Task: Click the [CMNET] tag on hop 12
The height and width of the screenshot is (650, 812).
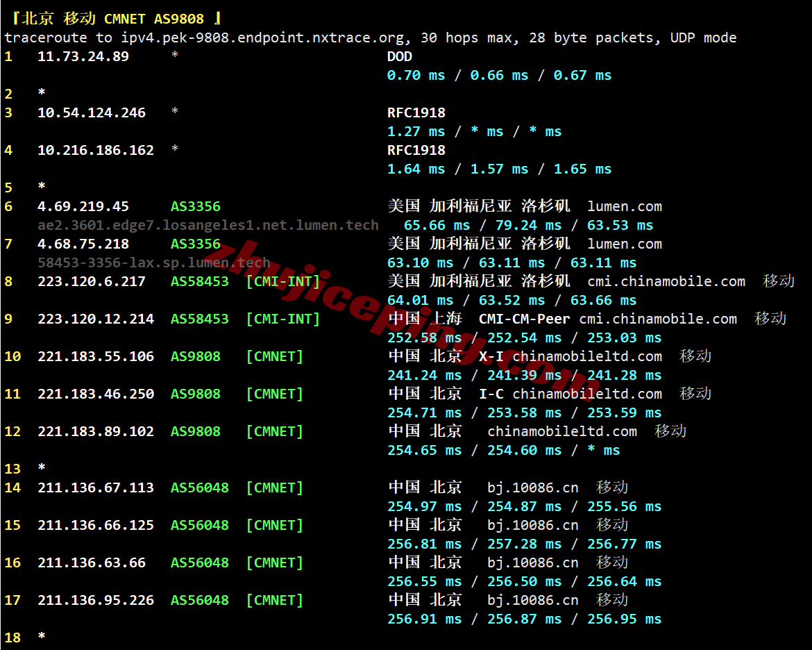Action: pos(274,431)
